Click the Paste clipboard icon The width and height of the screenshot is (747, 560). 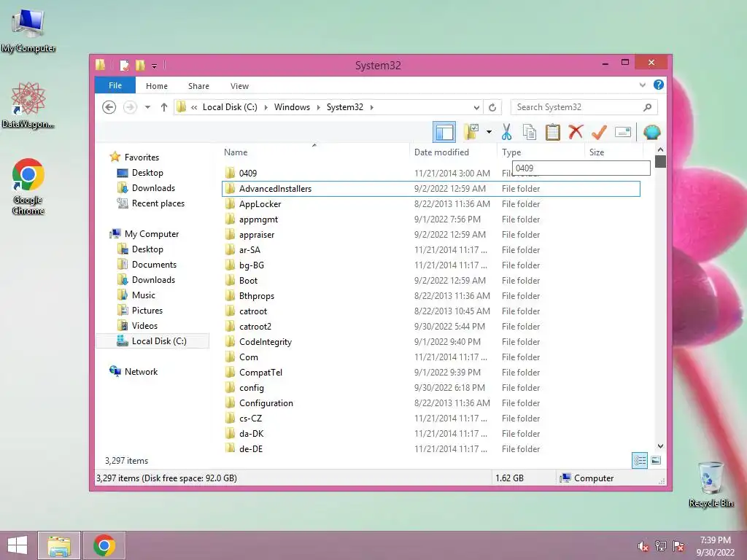coord(553,132)
